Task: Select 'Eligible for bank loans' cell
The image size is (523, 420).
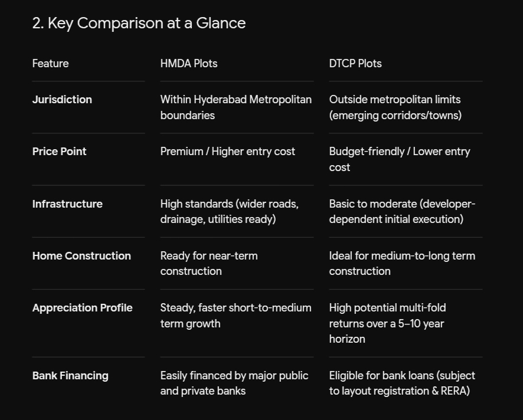Action: pos(402,383)
